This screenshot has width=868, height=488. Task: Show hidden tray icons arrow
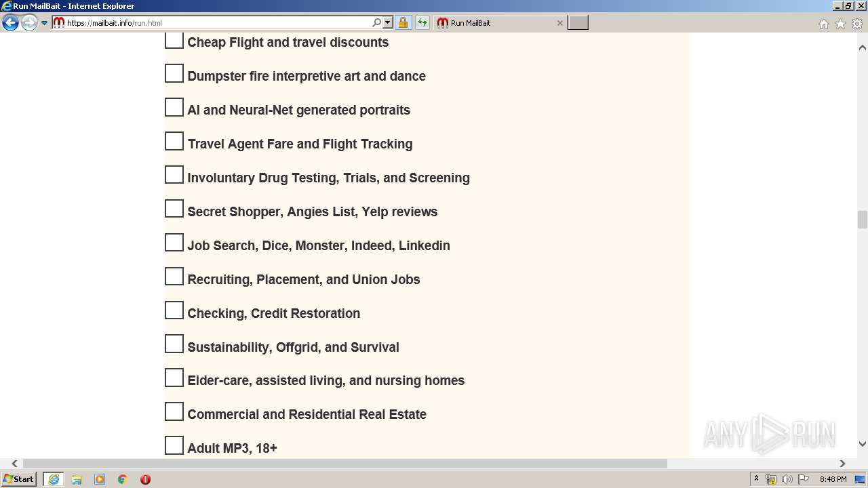click(x=757, y=479)
